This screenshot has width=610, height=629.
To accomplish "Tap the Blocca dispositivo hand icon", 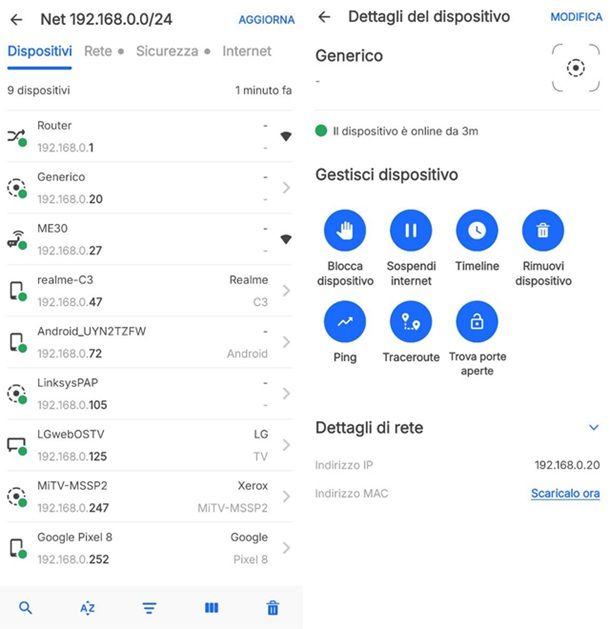I will pyautogui.click(x=345, y=230).
